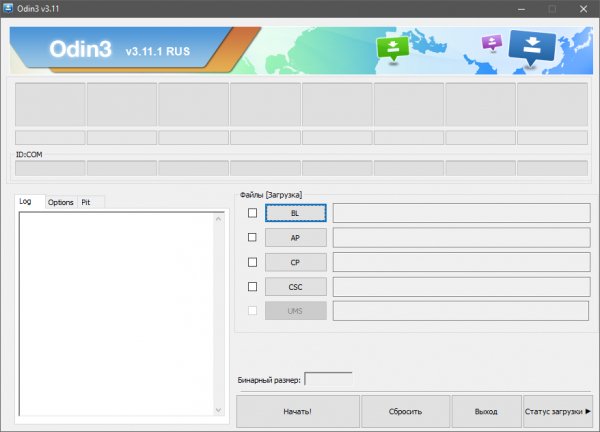Click the log scrollbar down arrow
This screenshot has height=432, width=600.
point(218,410)
